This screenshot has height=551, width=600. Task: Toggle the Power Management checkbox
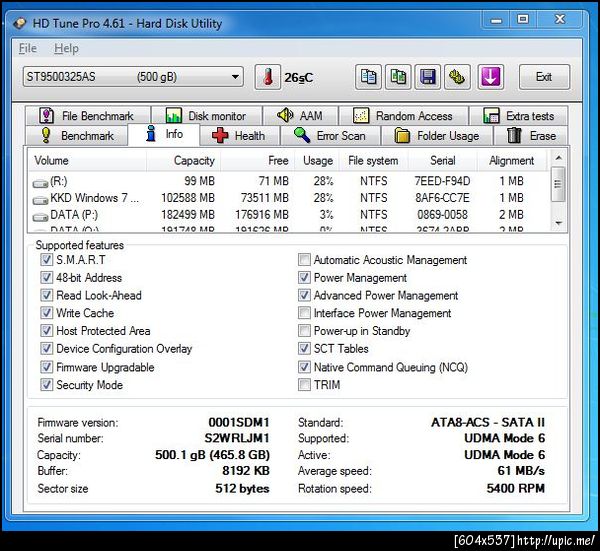point(304,277)
